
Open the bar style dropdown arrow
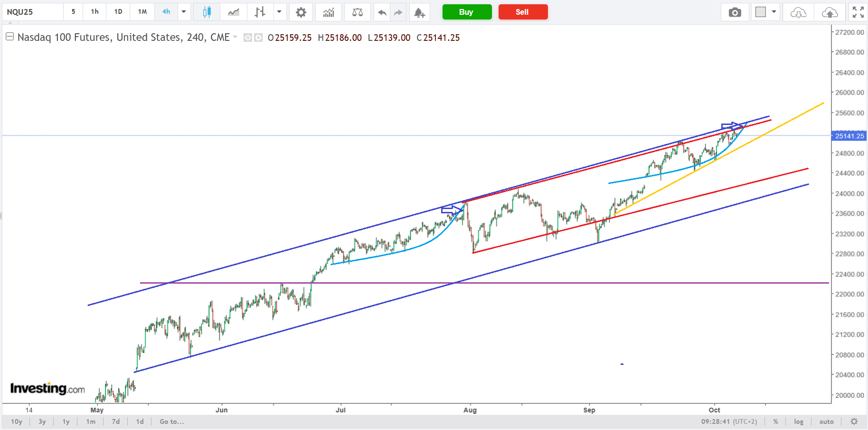click(279, 12)
